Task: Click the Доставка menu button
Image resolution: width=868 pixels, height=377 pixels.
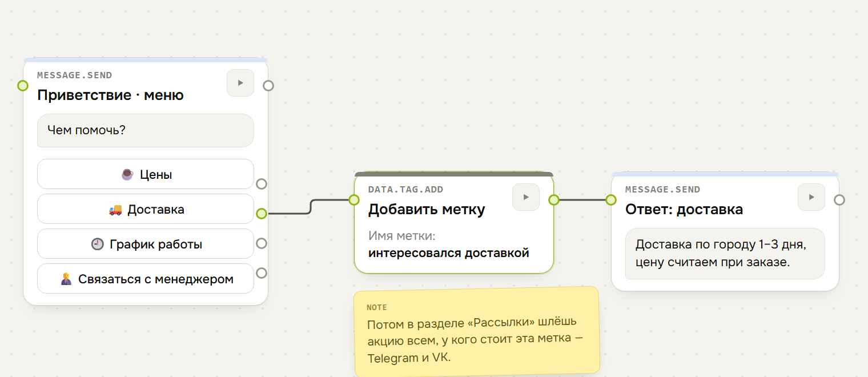Action: coord(146,209)
